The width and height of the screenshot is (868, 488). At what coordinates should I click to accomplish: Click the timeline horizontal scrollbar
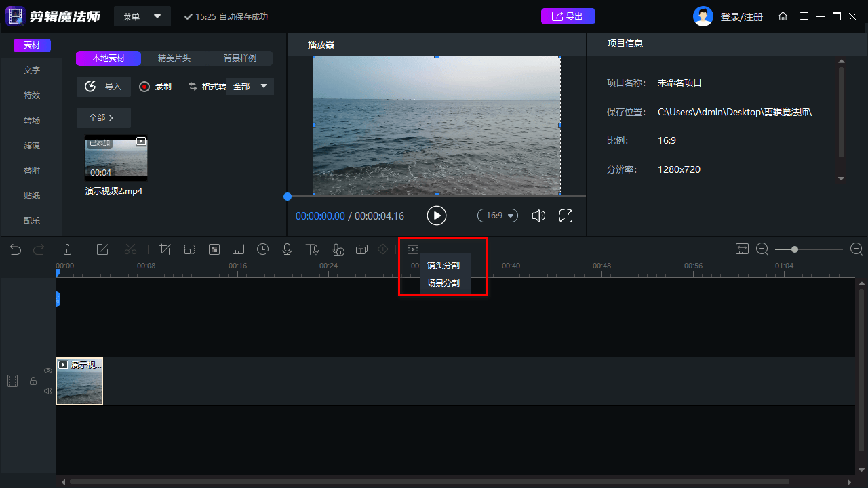[429, 482]
